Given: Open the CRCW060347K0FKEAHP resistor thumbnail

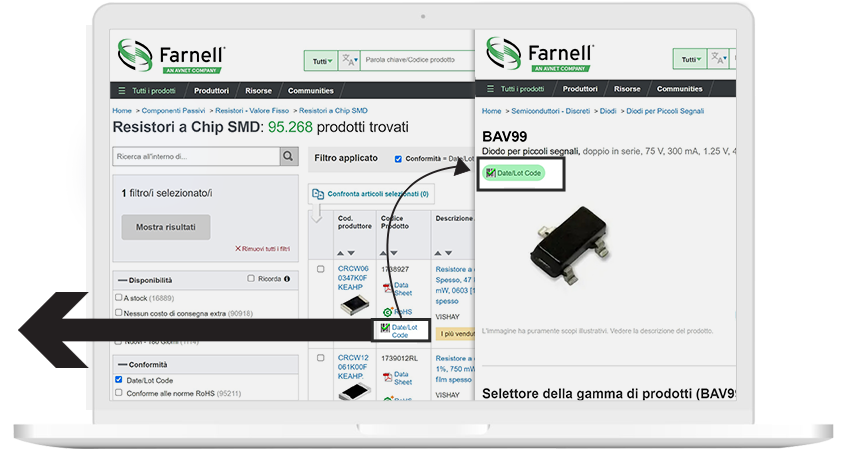Looking at the screenshot, I should (355, 305).
